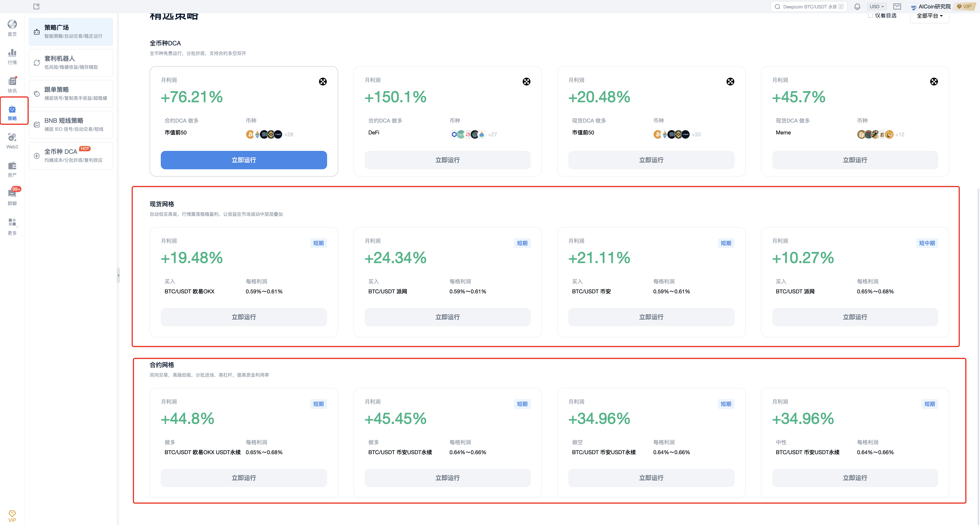The width and height of the screenshot is (980, 525).
Task: Open the 首页 home sidebar icon
Action: pyautogui.click(x=12, y=28)
